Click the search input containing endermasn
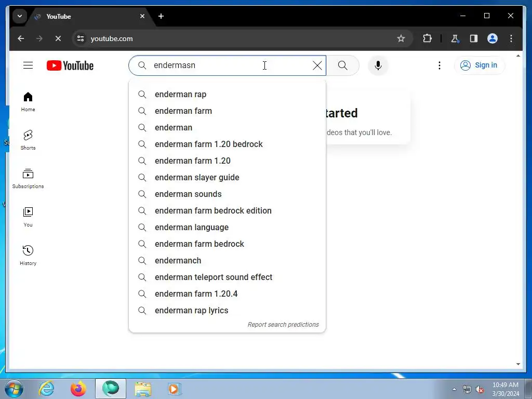Screen dimensions: 532x399 228,65
